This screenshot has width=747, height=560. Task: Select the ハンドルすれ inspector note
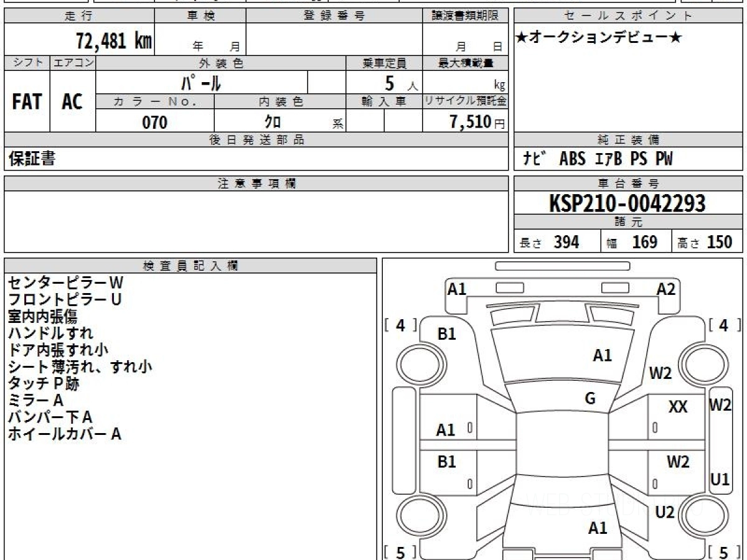coord(50,333)
